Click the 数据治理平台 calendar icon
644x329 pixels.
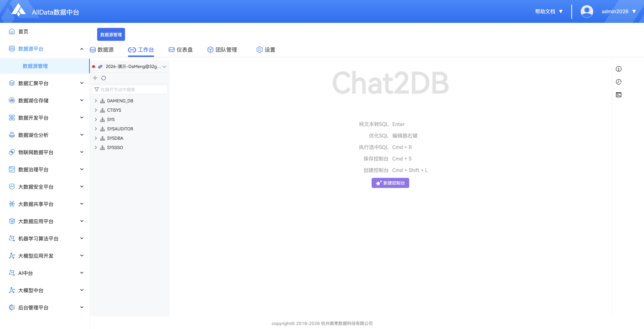click(x=12, y=169)
